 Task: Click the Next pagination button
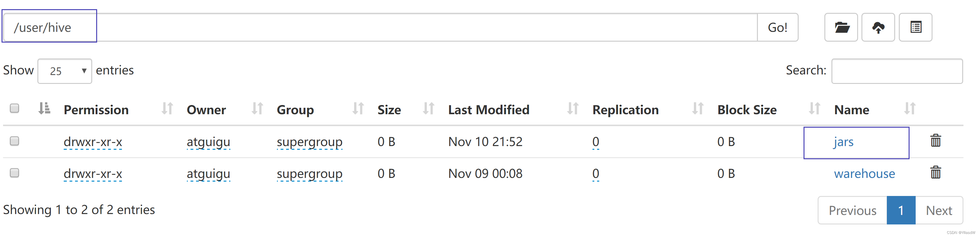[x=939, y=210]
